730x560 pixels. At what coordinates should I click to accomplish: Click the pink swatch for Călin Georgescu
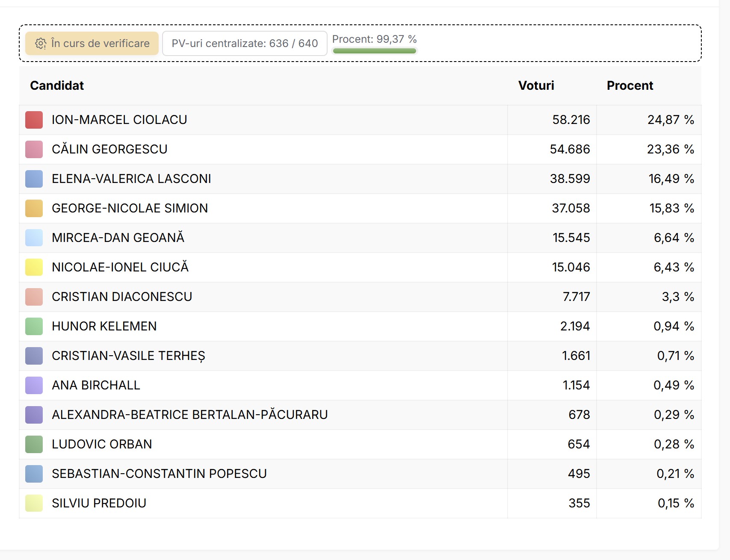(x=34, y=149)
